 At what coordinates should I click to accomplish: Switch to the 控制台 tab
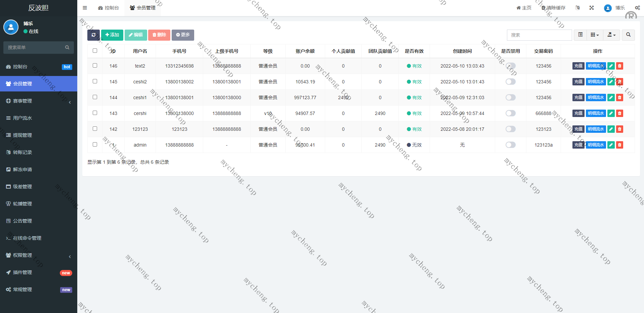pyautogui.click(x=109, y=8)
